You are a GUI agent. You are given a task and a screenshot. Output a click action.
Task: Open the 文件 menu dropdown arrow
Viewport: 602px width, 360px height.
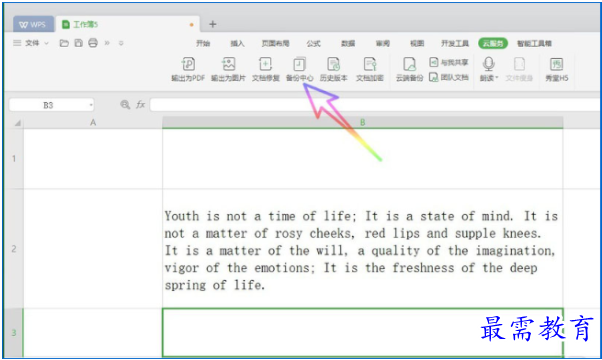point(46,43)
